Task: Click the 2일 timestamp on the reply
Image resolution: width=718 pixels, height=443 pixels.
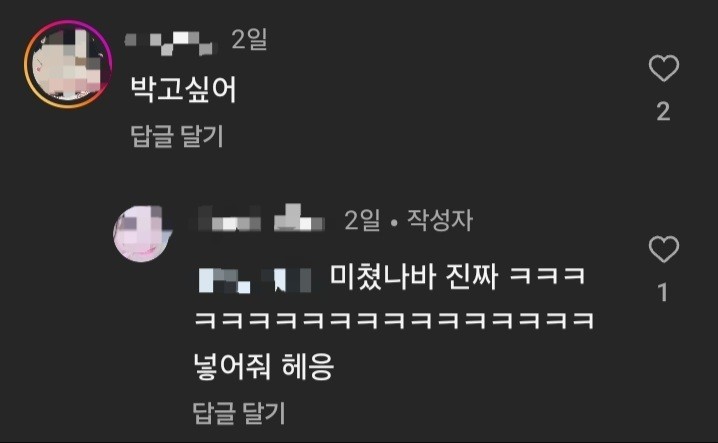Action: point(362,220)
